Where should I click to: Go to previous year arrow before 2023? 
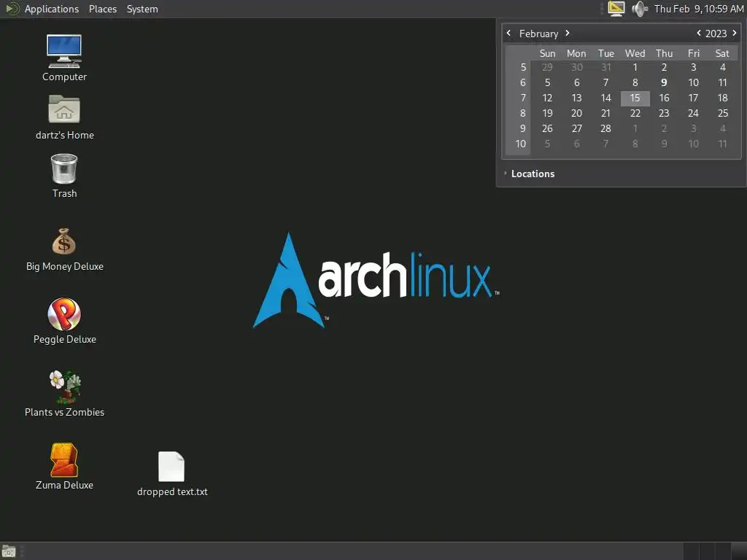[698, 33]
